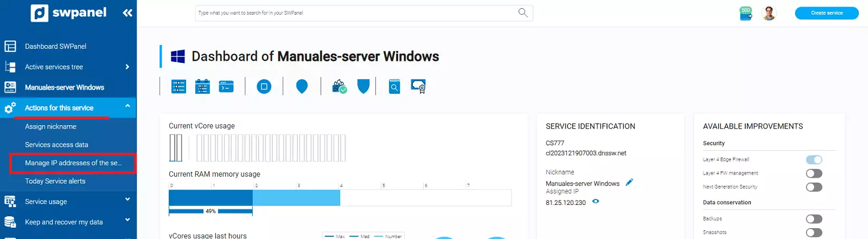Click the SWPanel search input field

pos(355,13)
